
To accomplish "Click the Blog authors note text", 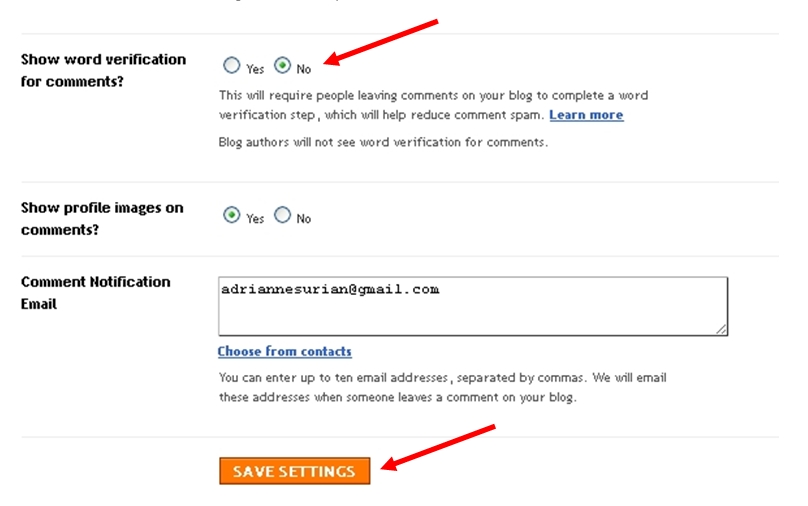I will (383, 142).
